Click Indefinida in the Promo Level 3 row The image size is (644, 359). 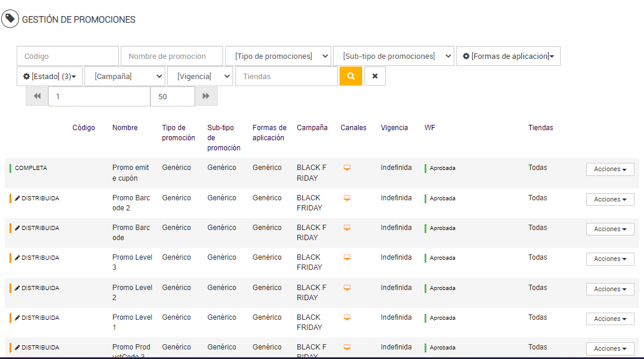[396, 257]
